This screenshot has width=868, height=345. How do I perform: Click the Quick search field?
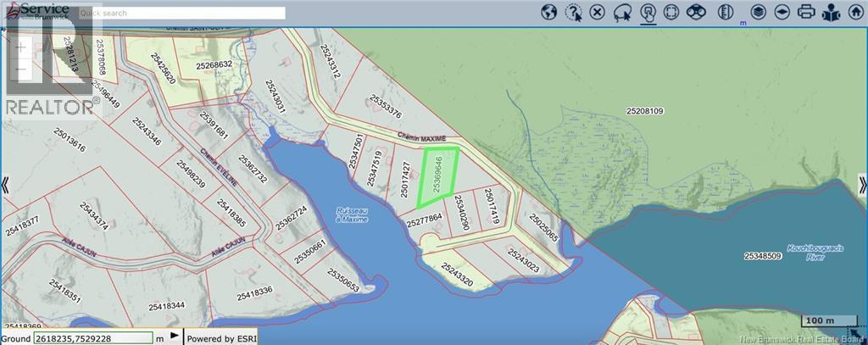pyautogui.click(x=181, y=14)
